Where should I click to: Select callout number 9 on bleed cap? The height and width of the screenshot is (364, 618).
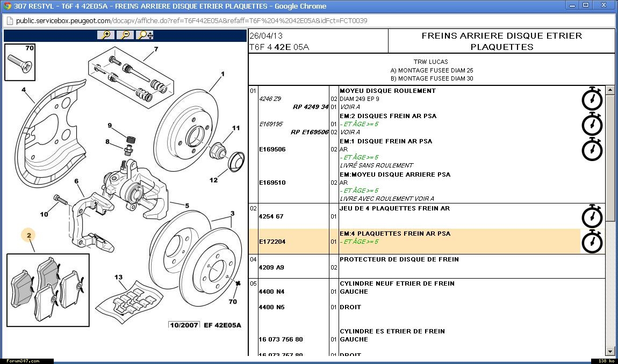coord(110,125)
